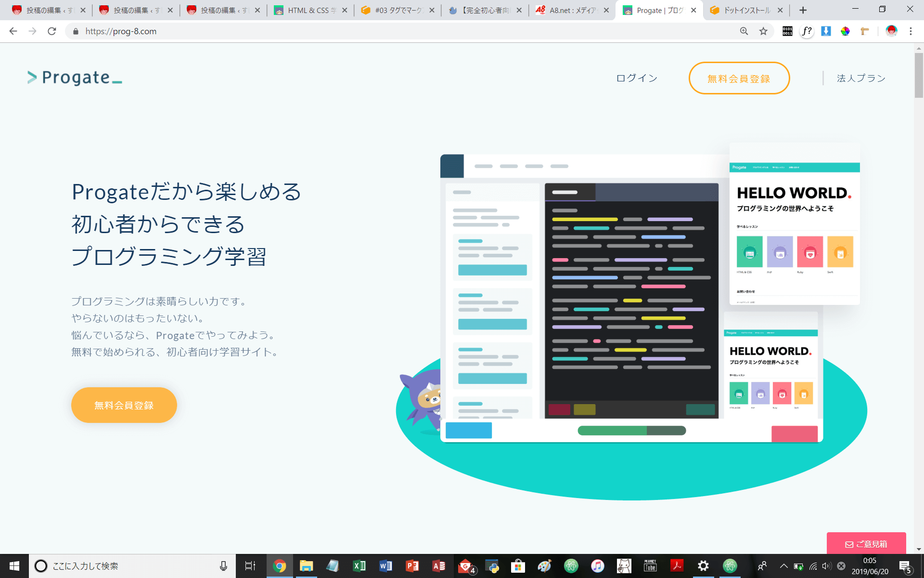Viewport: 924px width, 578px height.
Task: Click the 0101 binary extension icon
Action: coord(787,31)
